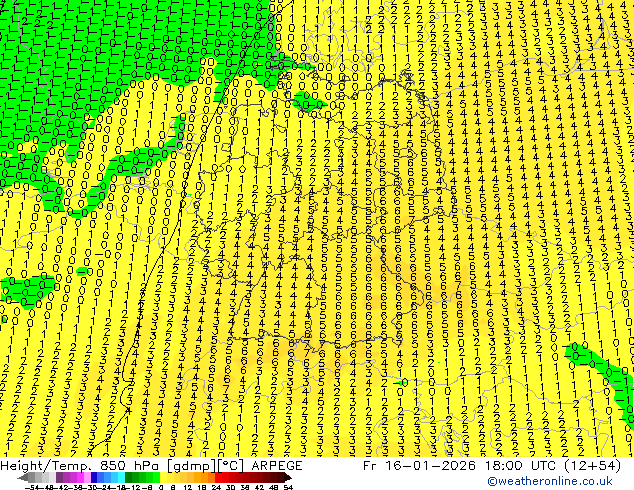Click the '[°C]' unit label
The image size is (634, 490).
coord(230,466)
